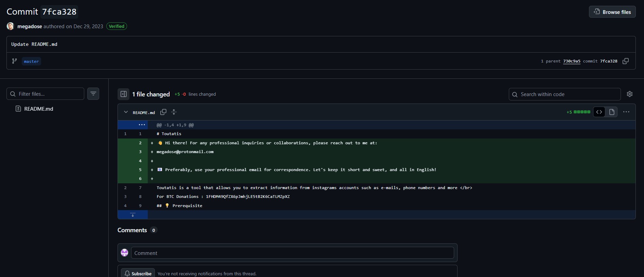The image size is (644, 277).
Task: Copy README.md file path
Action: coord(163,112)
